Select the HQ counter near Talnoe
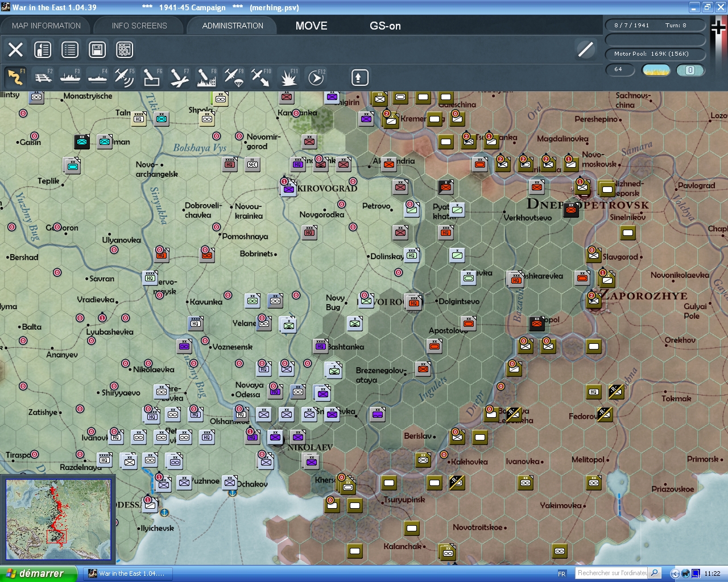Image resolution: width=728 pixels, height=582 pixels. (139, 119)
